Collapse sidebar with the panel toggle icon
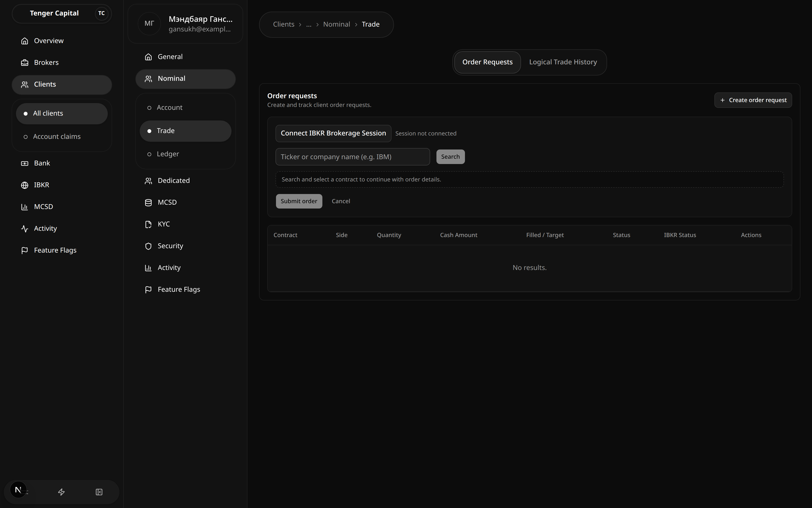 click(99, 492)
